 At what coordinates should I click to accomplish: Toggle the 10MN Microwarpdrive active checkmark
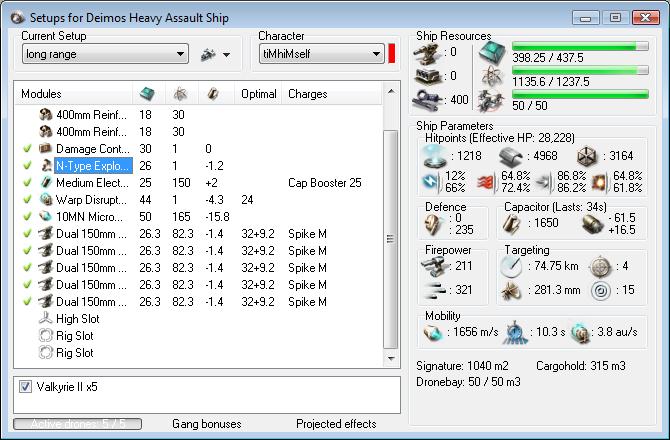(27, 217)
